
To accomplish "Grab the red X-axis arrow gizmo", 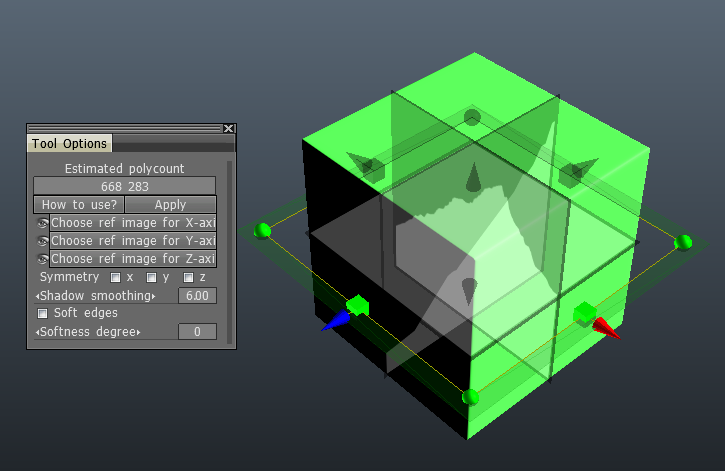I will 606,328.
